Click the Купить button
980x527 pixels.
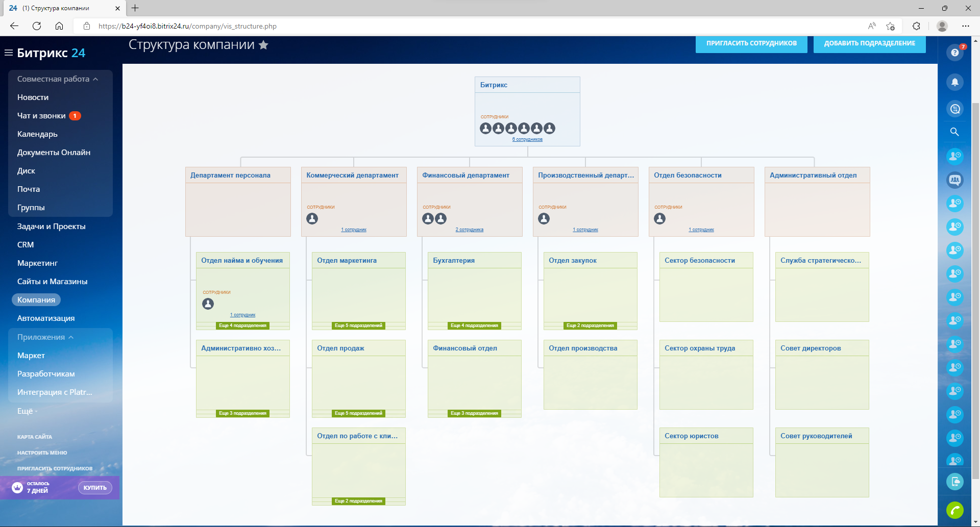[x=95, y=488]
